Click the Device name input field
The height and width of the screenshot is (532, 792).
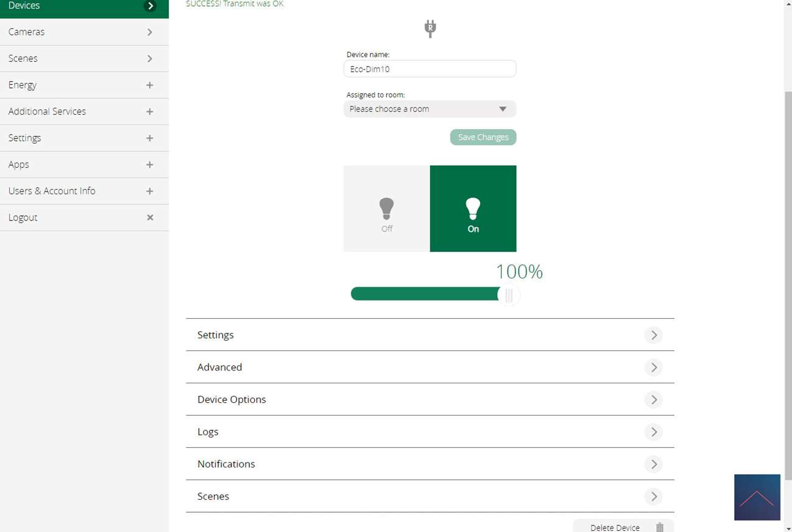(430, 69)
